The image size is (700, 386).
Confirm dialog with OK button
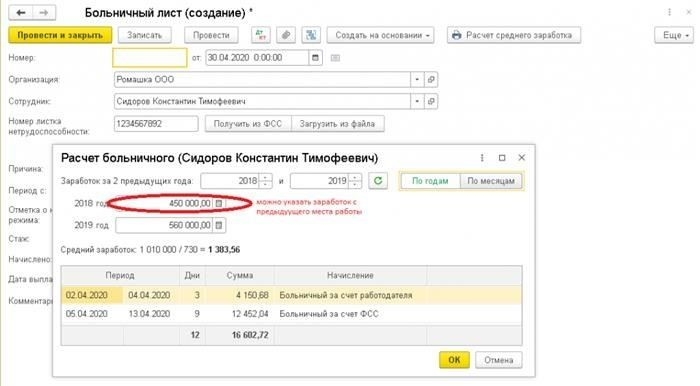click(x=454, y=360)
